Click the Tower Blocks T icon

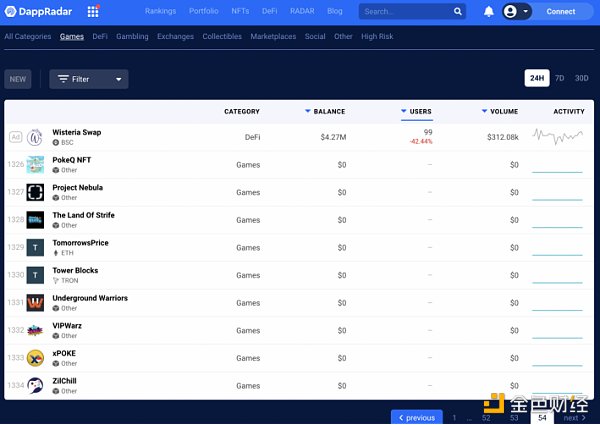[x=35, y=275]
